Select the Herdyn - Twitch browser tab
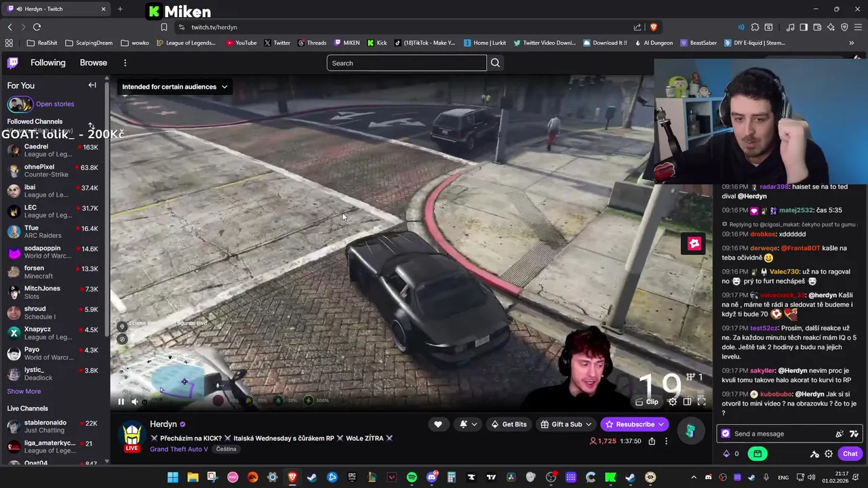This screenshot has width=868, height=488. 57,9
